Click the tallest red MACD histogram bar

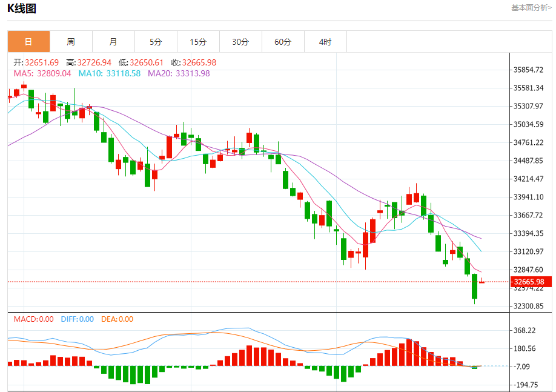(409, 353)
